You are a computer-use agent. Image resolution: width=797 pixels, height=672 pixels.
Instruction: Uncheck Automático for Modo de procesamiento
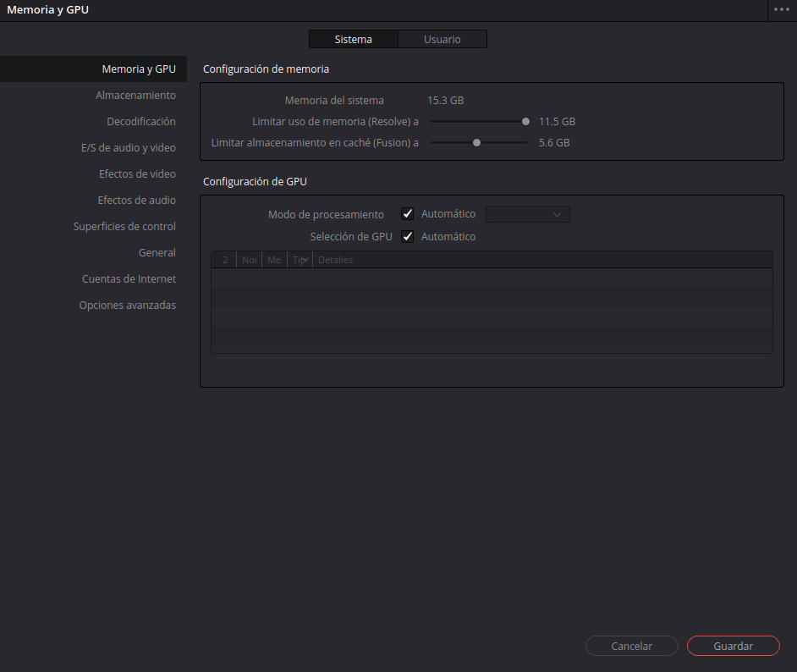pyautogui.click(x=407, y=214)
